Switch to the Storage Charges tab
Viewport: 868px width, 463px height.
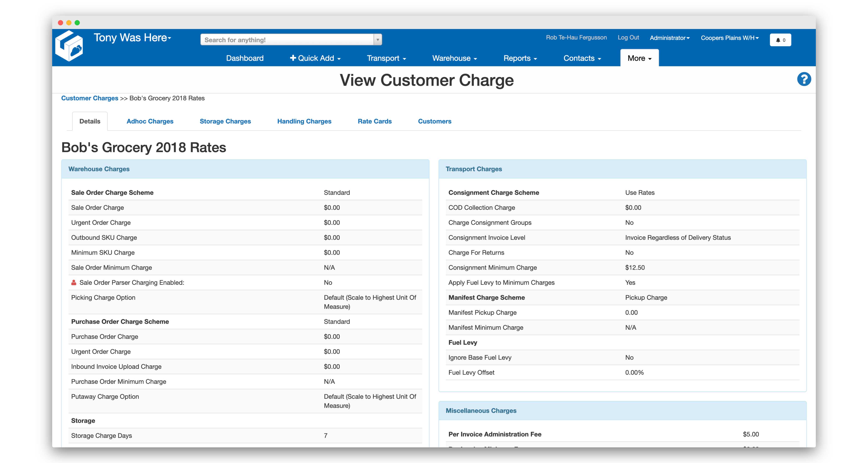coord(225,121)
